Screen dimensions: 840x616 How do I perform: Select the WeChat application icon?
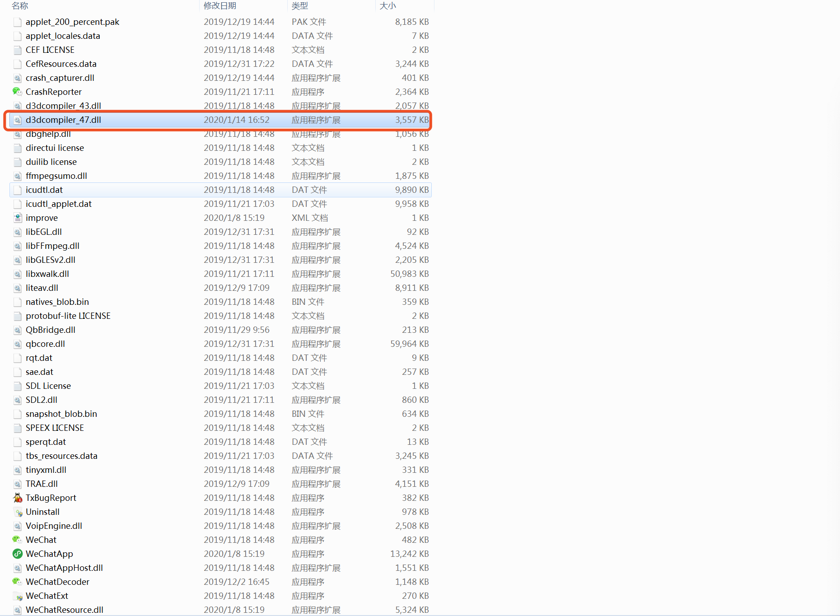click(17, 540)
